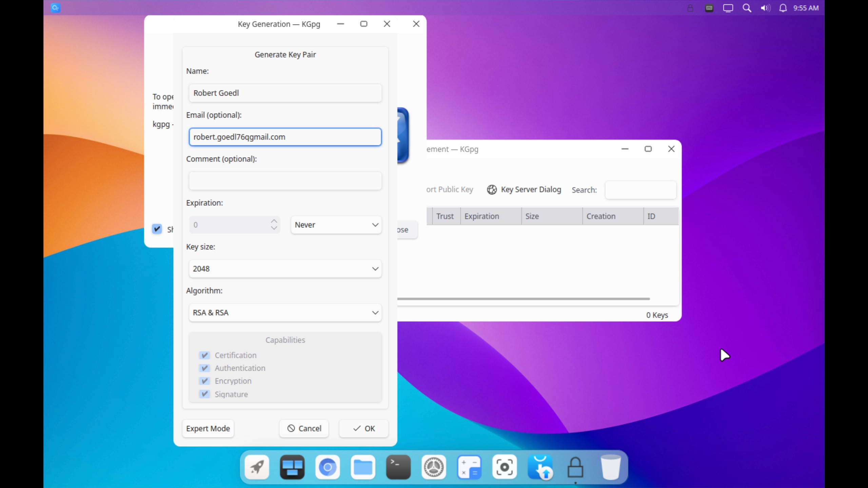This screenshot has height=488, width=868.
Task: Open the Key size 2048 dropdown
Action: pos(285,269)
